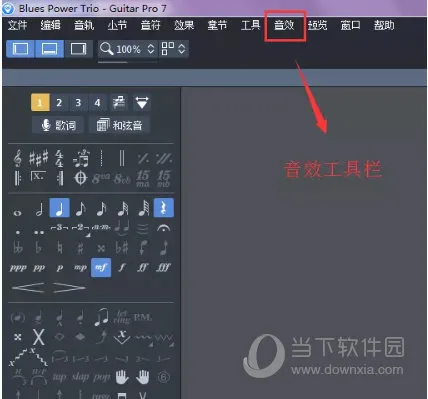Apply natural accidental
The image size is (428, 399).
60,248
